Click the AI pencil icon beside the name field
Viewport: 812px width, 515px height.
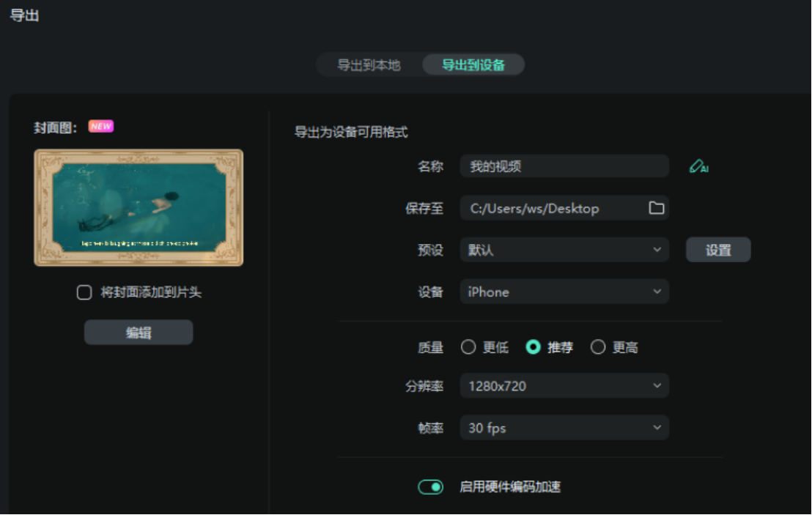(x=698, y=166)
